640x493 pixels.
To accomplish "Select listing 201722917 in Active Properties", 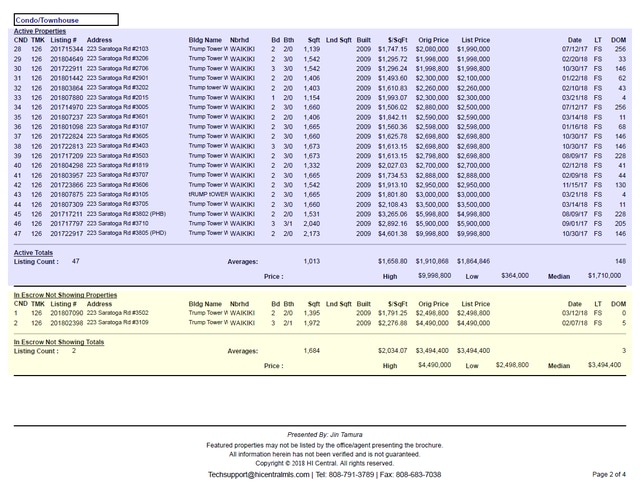I will 67,232.
